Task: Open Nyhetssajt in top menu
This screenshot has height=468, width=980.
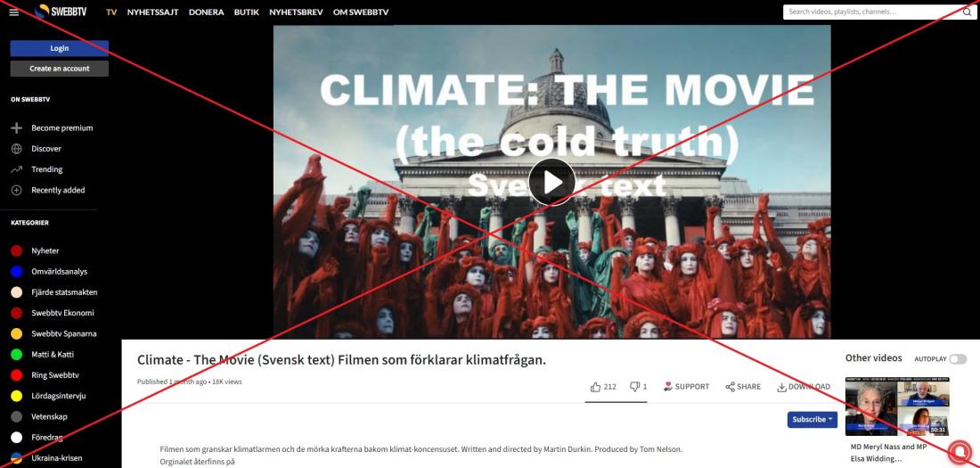Action: (153, 12)
